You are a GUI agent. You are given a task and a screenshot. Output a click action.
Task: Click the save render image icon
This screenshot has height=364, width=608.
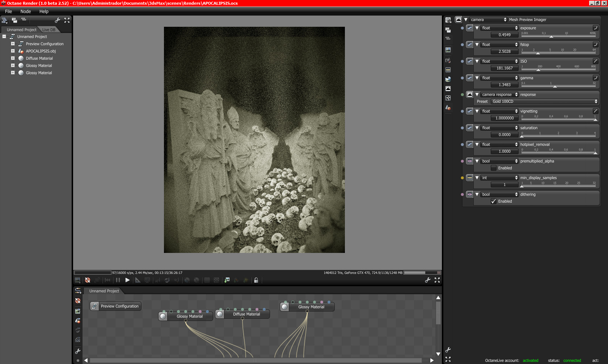click(227, 280)
